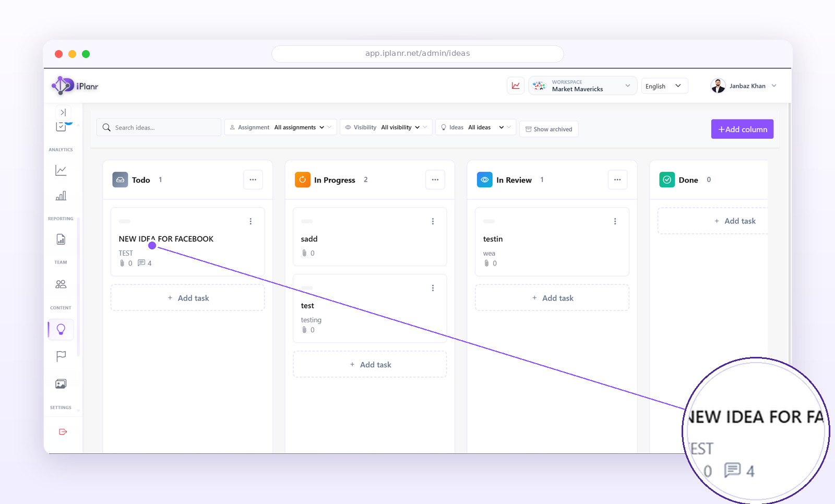835x504 pixels.
Task: Click the Add column button
Action: tap(742, 129)
